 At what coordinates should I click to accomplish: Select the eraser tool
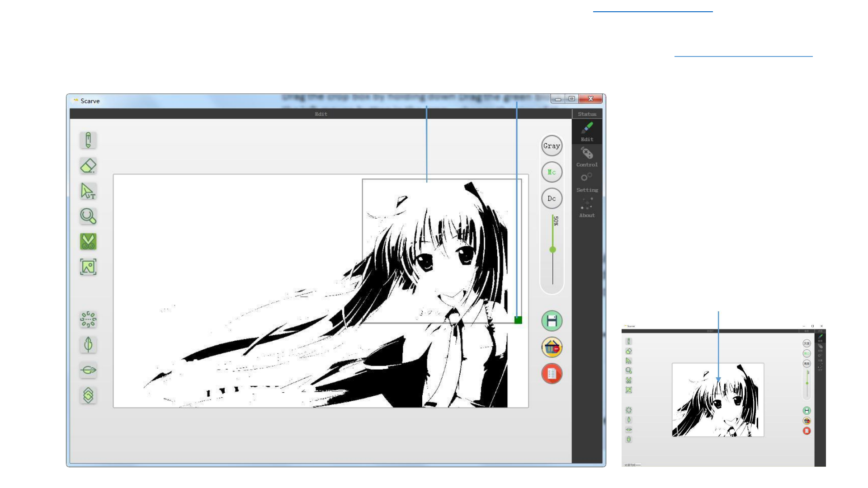88,166
